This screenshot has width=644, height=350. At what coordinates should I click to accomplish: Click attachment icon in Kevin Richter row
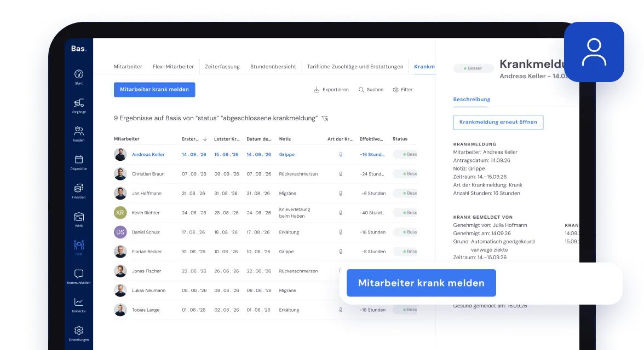pyautogui.click(x=341, y=213)
